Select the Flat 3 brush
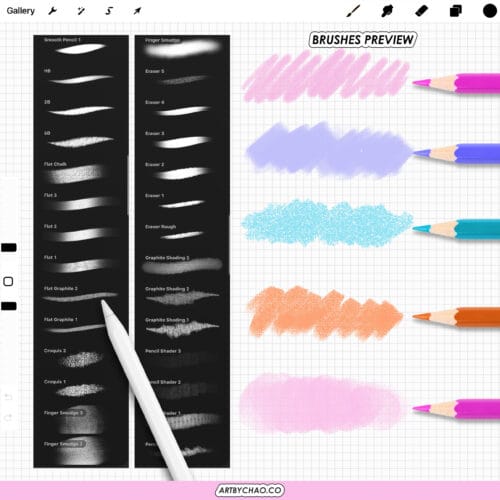Viewport: 500px width, 500px height. click(81, 202)
